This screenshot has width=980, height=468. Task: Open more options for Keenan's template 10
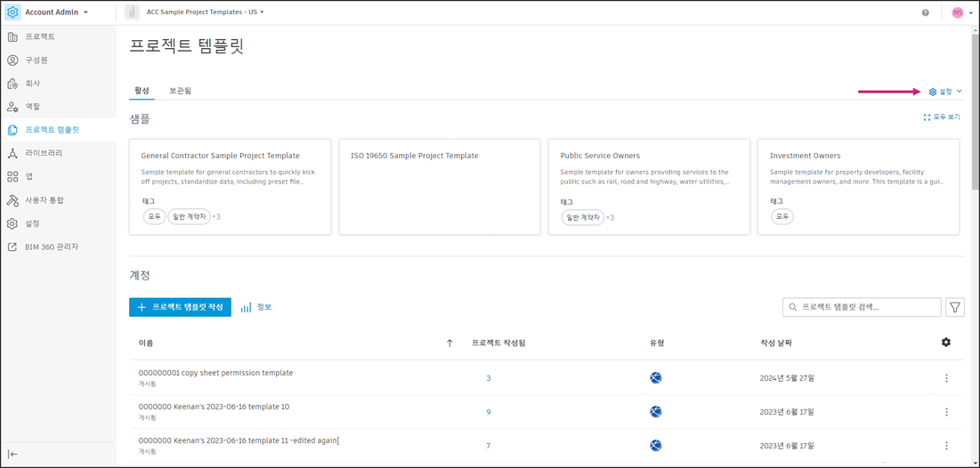945,412
